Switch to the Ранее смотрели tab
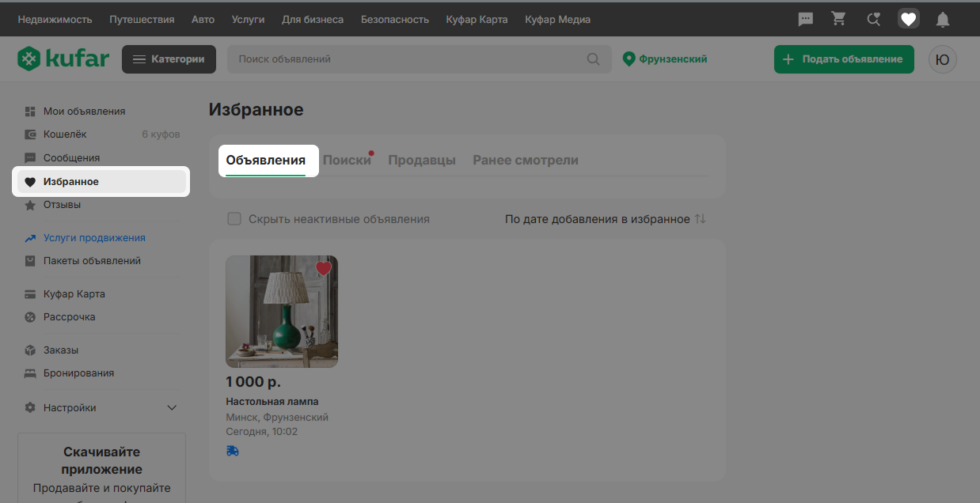The height and width of the screenshot is (503, 980). [526, 160]
